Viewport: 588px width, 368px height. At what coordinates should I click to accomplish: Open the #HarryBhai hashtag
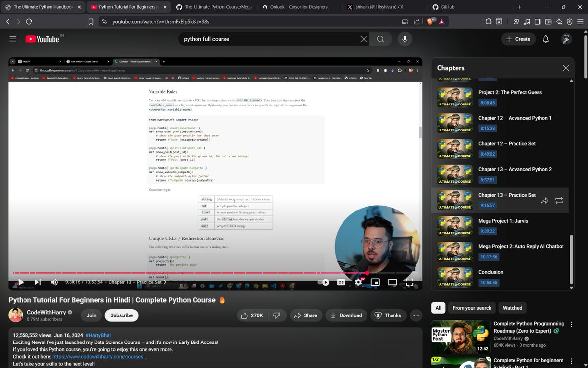click(98, 335)
